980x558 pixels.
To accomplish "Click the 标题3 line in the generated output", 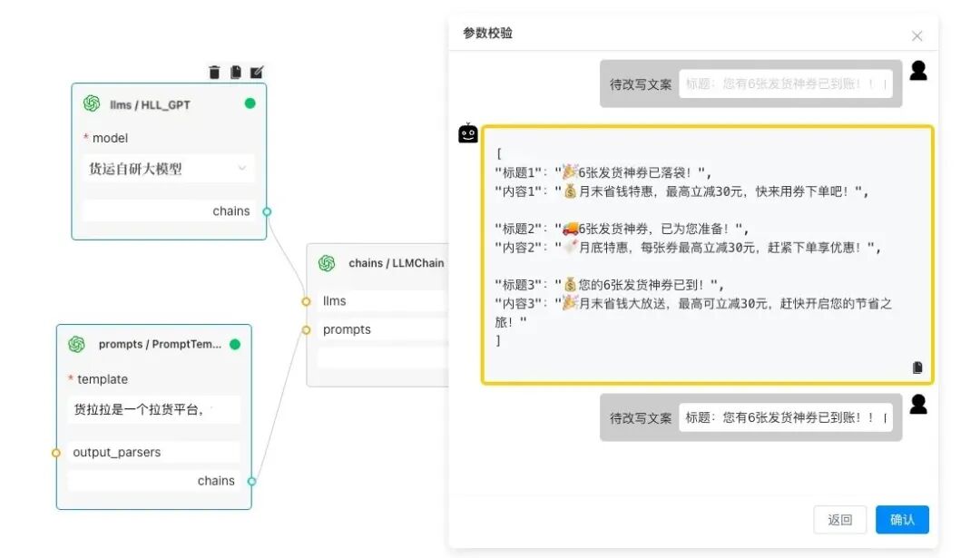I will pyautogui.click(x=610, y=285).
